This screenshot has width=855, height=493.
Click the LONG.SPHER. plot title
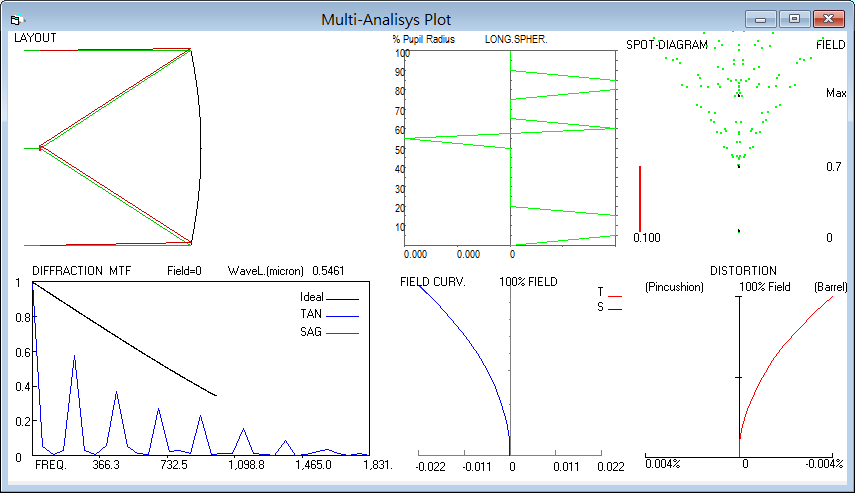pyautogui.click(x=516, y=39)
